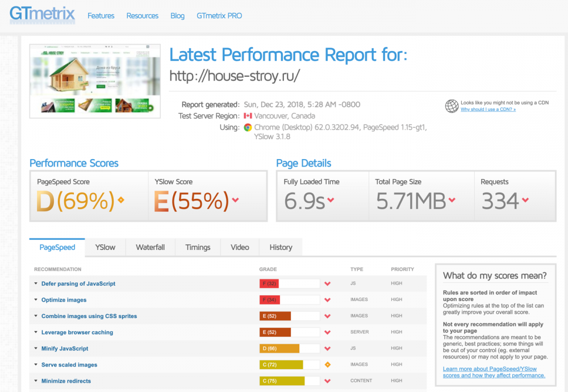The height and width of the screenshot is (392, 568).
Task: Expand the Leverage browser caching triangle
Action: [36, 332]
